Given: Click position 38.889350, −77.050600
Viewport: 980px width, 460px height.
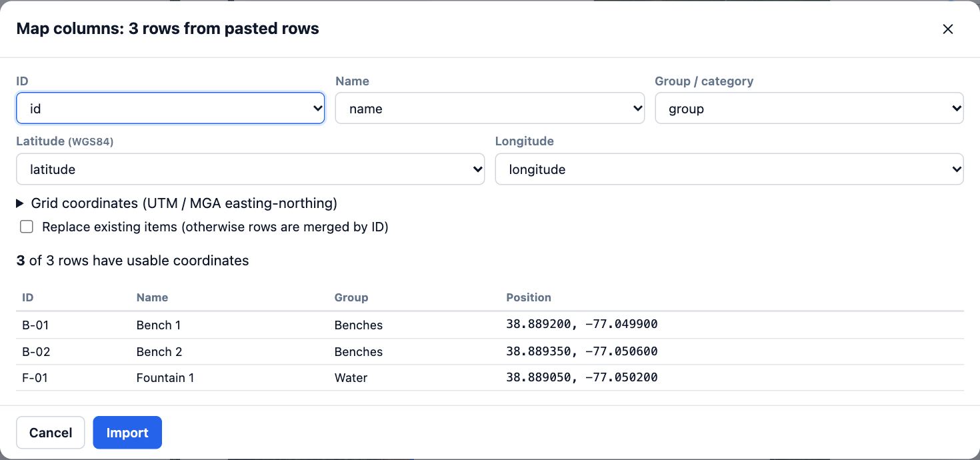Looking at the screenshot, I should [582, 351].
